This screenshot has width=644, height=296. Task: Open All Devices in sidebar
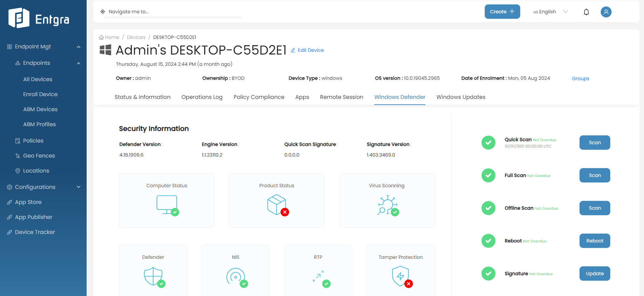click(38, 79)
